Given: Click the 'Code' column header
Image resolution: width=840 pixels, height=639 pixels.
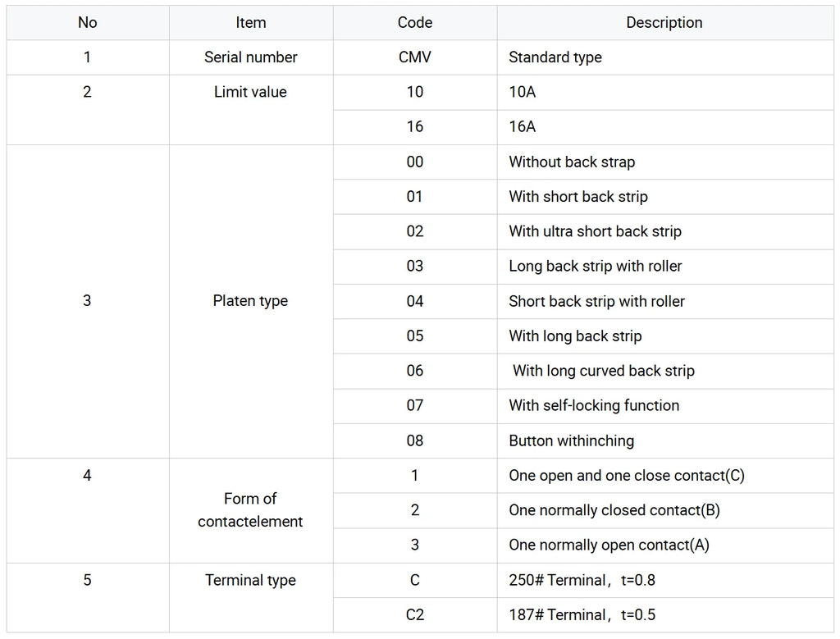Looking at the screenshot, I should click(414, 22).
